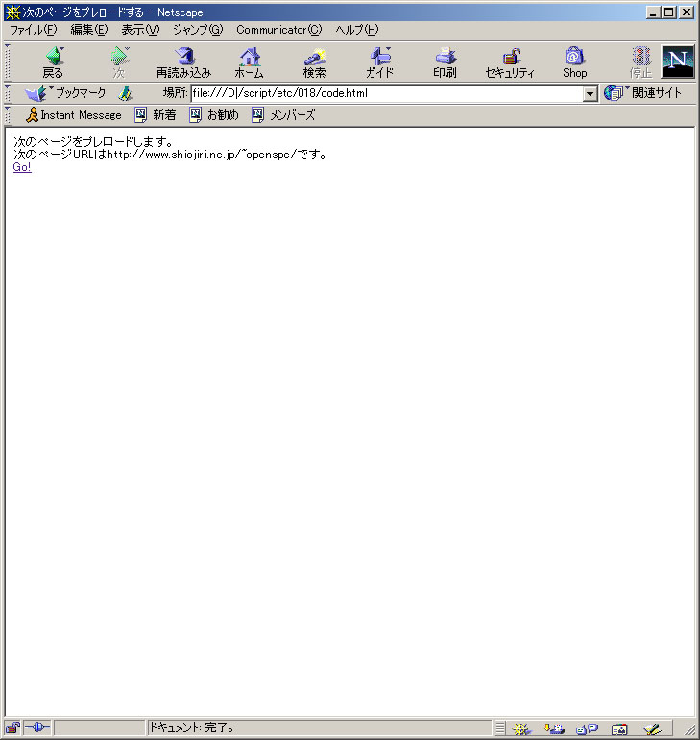700x740 pixels.
Task: Open the Guide (ガイド) button
Action: pyautogui.click(x=379, y=62)
